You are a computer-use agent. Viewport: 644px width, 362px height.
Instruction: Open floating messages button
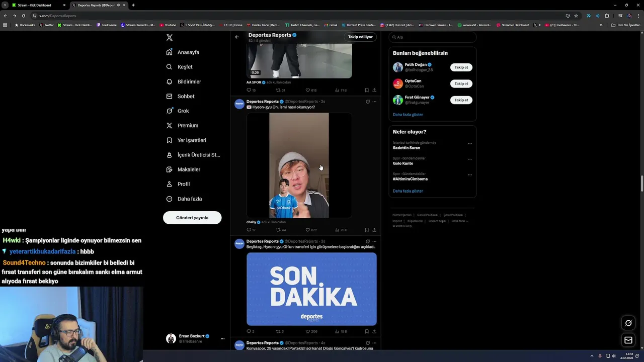click(628, 340)
